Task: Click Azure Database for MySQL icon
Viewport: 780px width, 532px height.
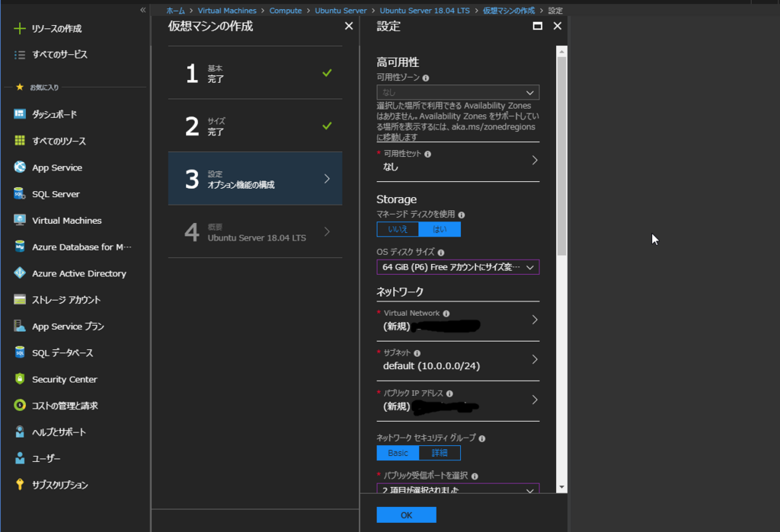Action: pyautogui.click(x=19, y=246)
